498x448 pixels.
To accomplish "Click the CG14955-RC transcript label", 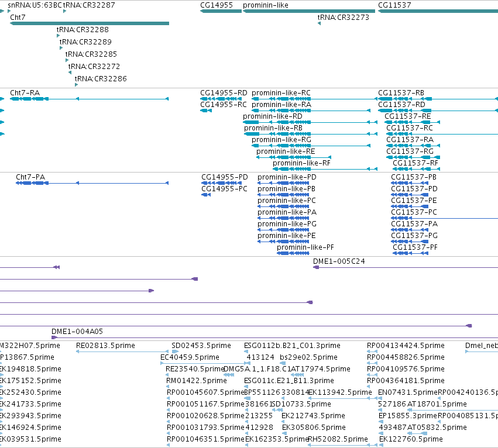I will pyautogui.click(x=224, y=105).
